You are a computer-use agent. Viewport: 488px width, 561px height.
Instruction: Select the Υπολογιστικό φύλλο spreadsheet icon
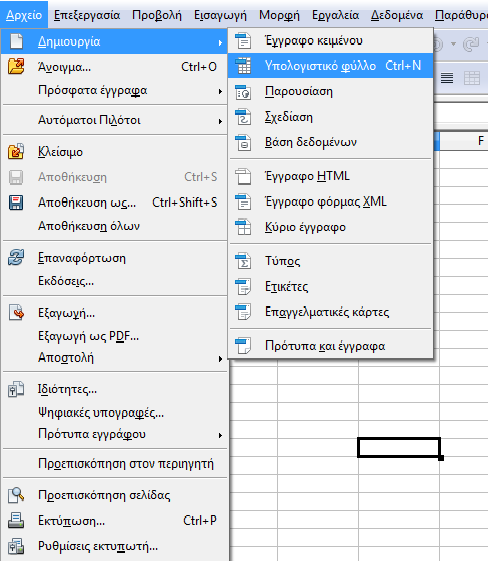pyautogui.click(x=243, y=66)
